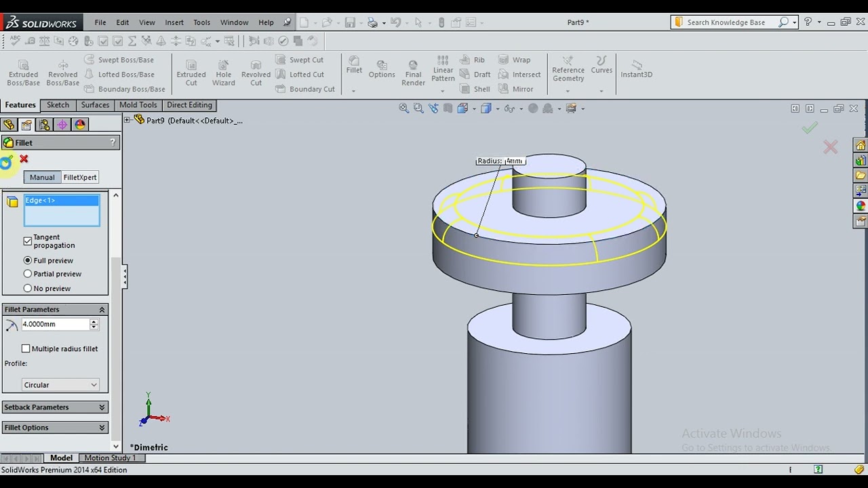Expand Fillet Options section

(55, 428)
